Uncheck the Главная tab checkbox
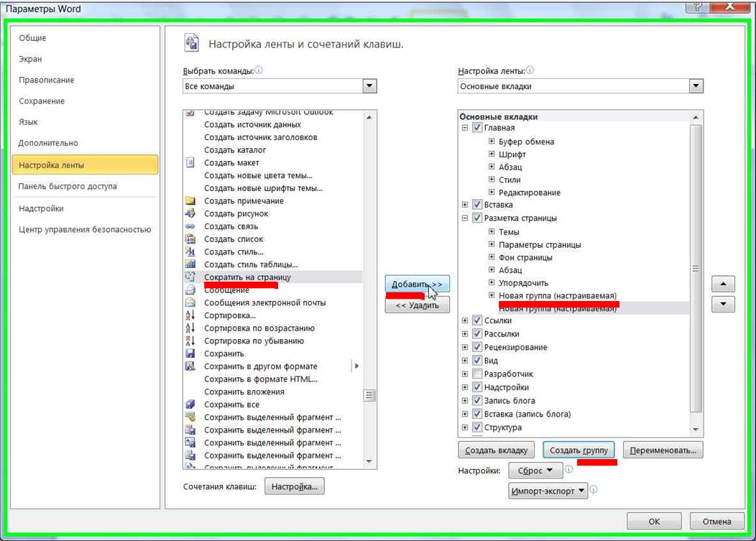This screenshot has width=756, height=541. point(477,128)
